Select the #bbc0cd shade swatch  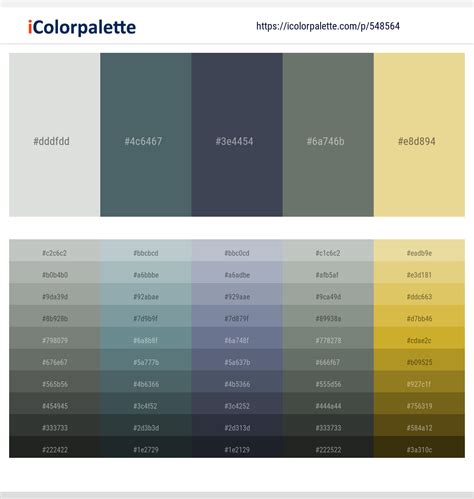coord(237,251)
